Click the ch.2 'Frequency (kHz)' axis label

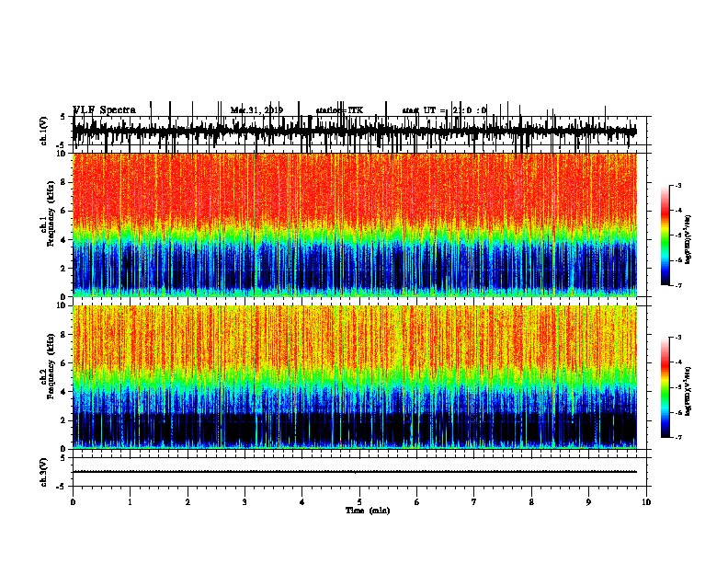tap(51, 366)
